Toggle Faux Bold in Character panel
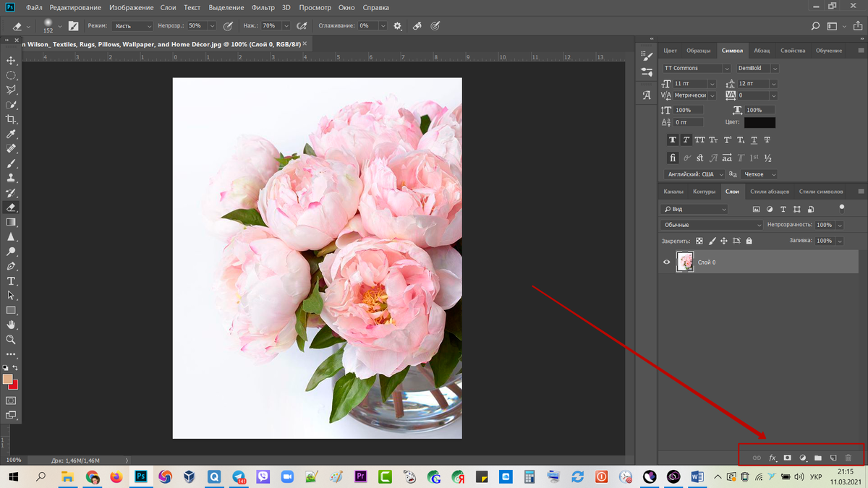Screen dimensions: 868x488 coord(673,140)
